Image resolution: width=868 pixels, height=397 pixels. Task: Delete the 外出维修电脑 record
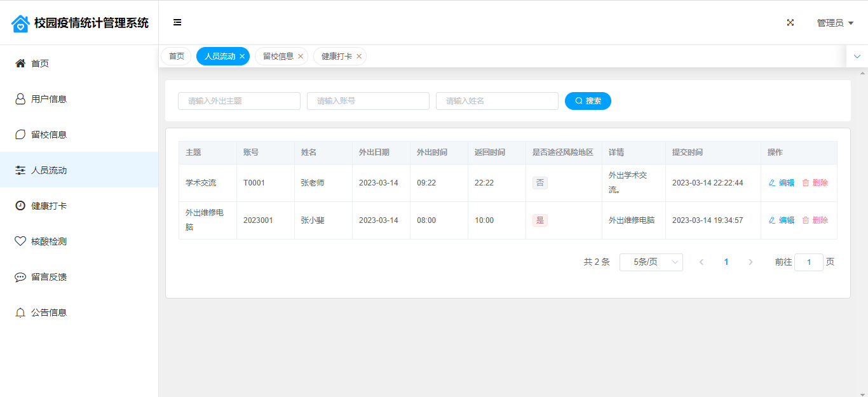(815, 220)
